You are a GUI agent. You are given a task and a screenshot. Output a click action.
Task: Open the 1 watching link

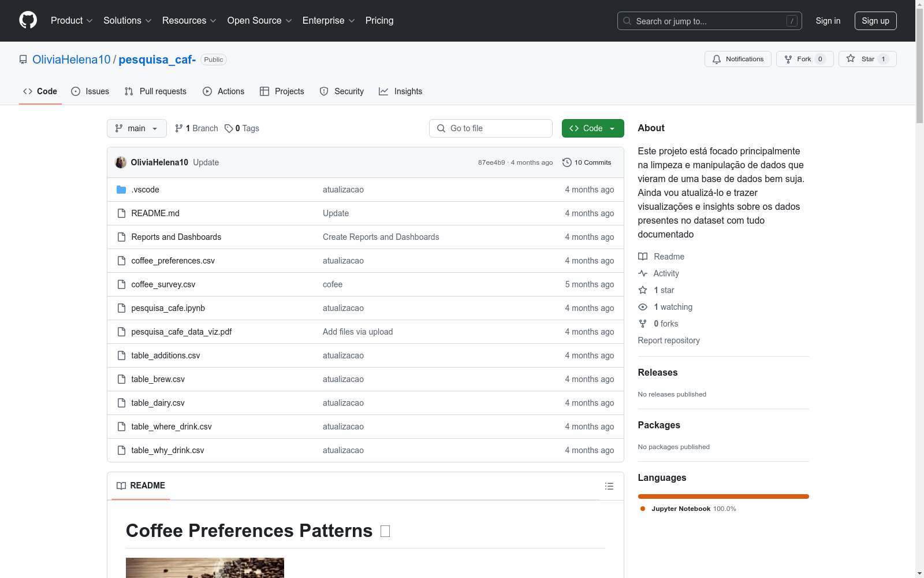tap(672, 307)
